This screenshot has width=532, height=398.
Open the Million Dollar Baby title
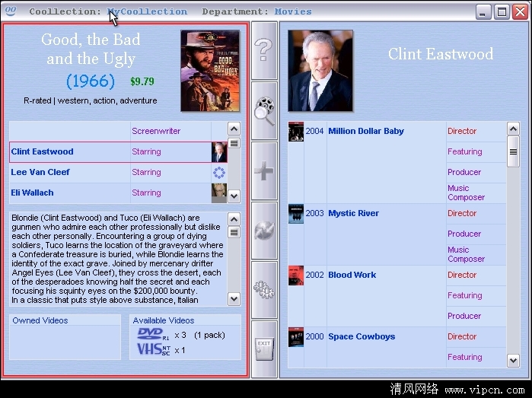(x=366, y=131)
